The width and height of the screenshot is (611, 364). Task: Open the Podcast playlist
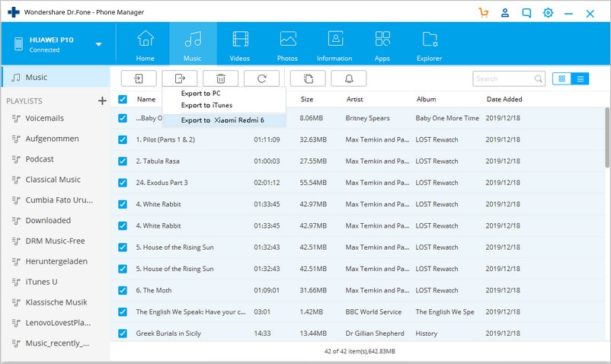[x=40, y=159]
